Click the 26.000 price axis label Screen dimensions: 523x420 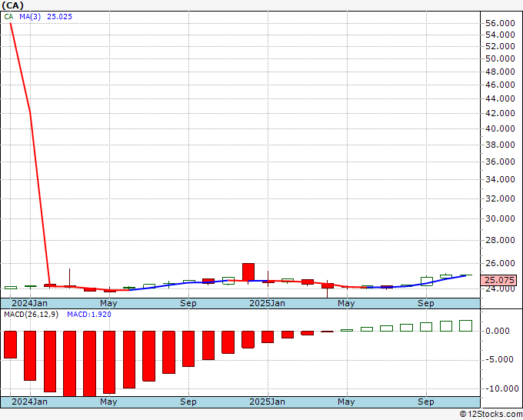(500, 263)
